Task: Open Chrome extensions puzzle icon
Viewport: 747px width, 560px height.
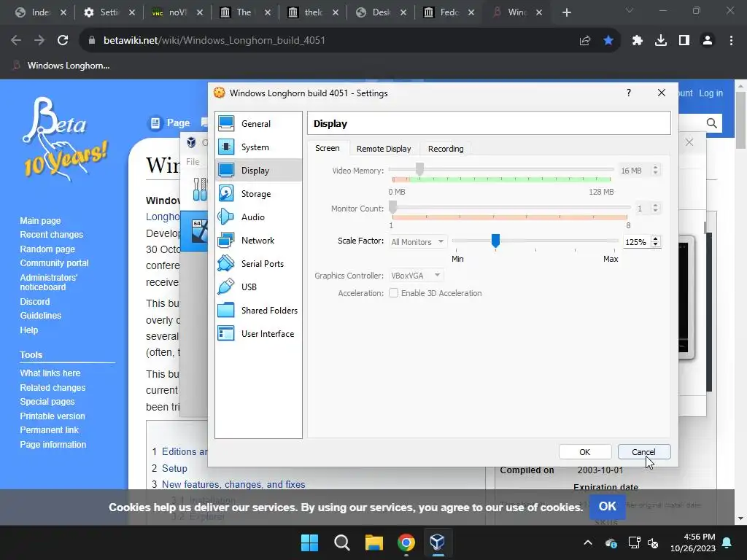Action: click(x=638, y=41)
